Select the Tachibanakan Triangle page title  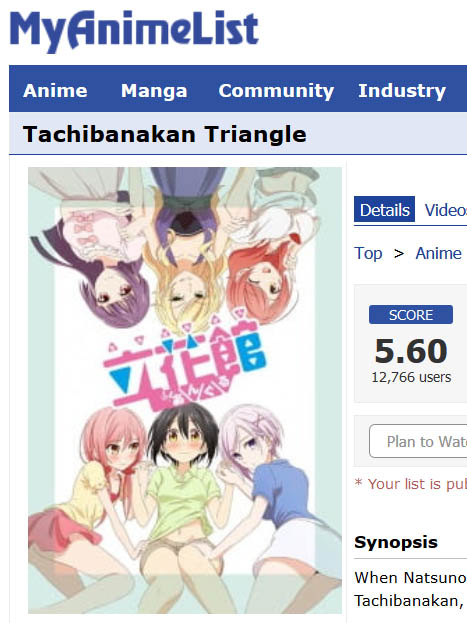click(165, 134)
